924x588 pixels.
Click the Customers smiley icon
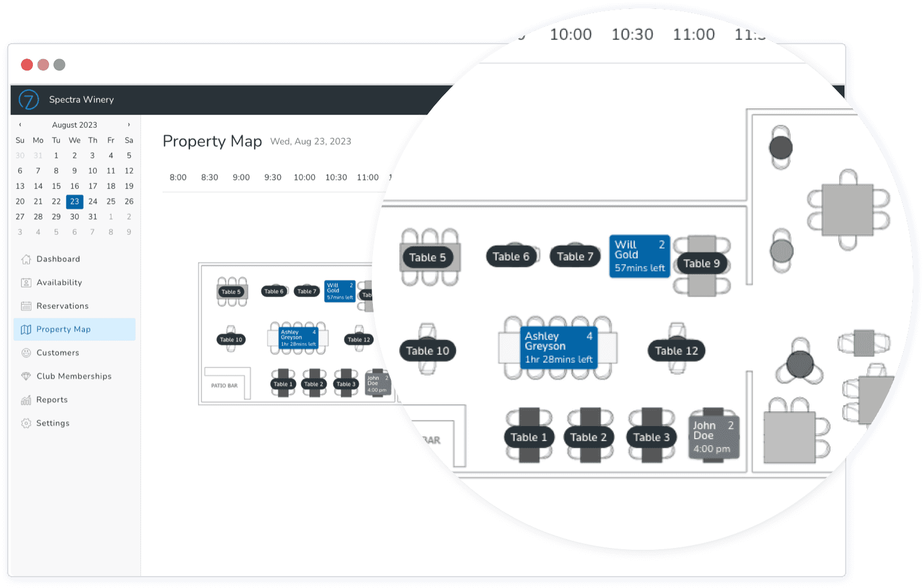pos(26,353)
